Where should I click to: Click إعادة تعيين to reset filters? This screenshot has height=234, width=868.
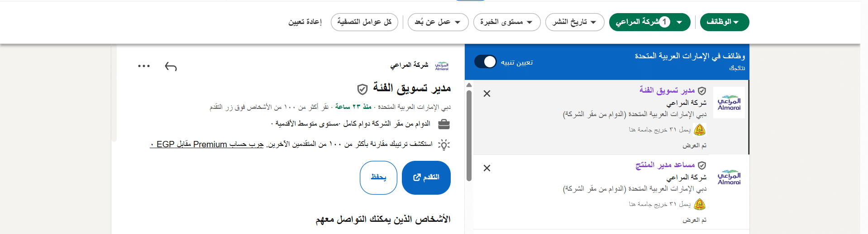(x=305, y=22)
